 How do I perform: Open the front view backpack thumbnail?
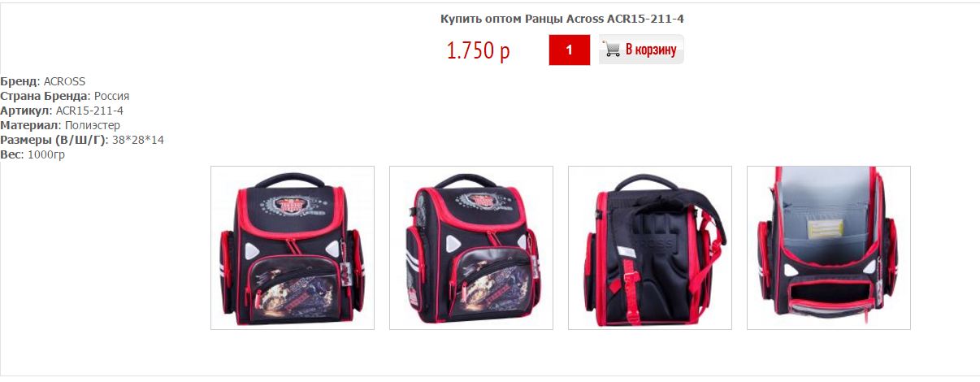point(293,248)
